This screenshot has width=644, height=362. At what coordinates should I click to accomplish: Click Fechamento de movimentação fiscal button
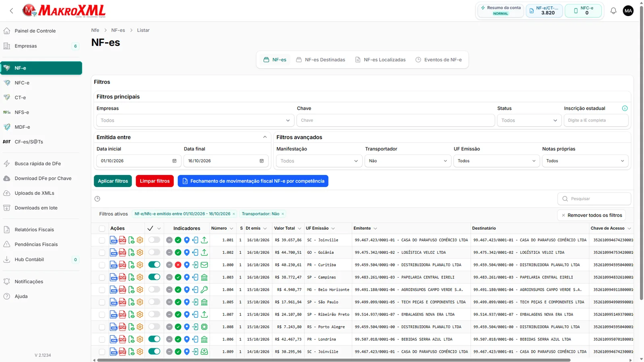(x=253, y=181)
